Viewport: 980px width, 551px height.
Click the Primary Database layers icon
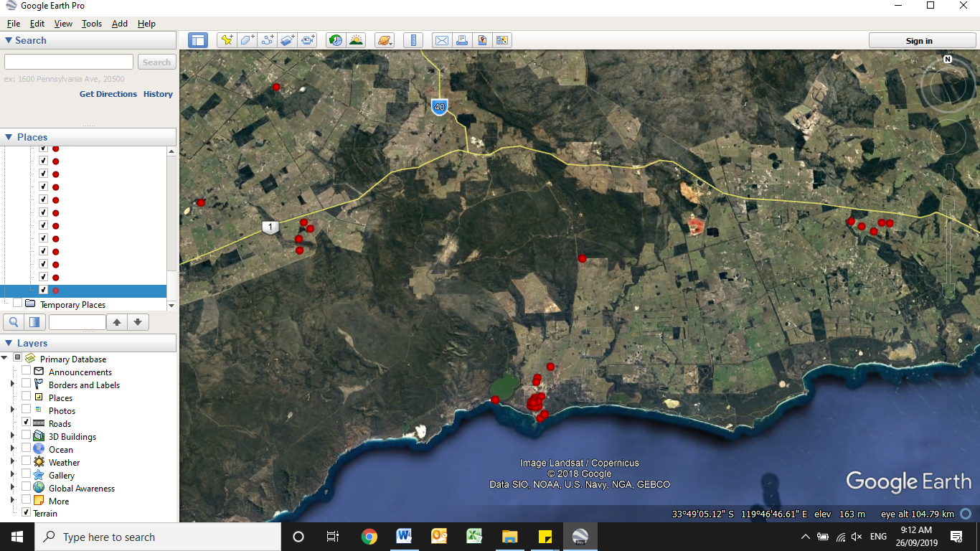30,359
